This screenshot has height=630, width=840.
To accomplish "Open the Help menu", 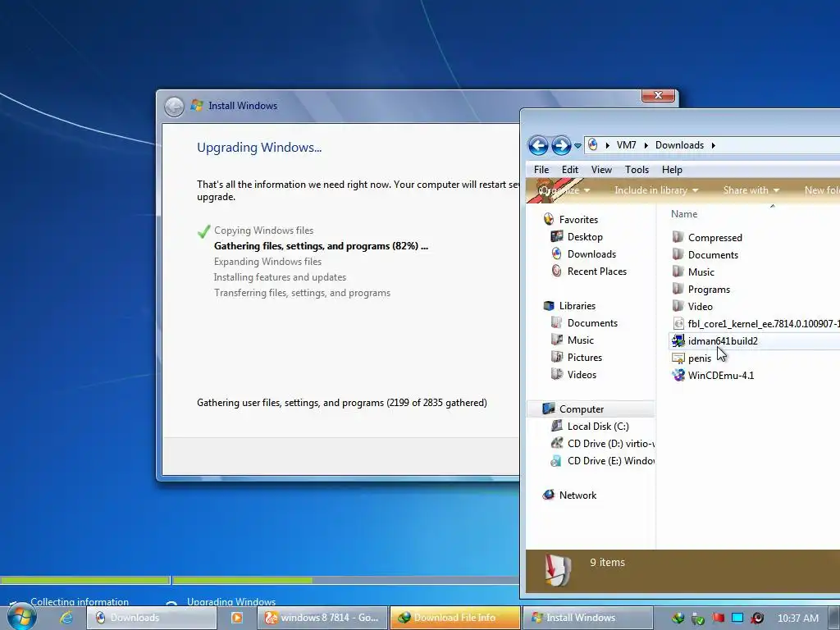I will (672, 170).
